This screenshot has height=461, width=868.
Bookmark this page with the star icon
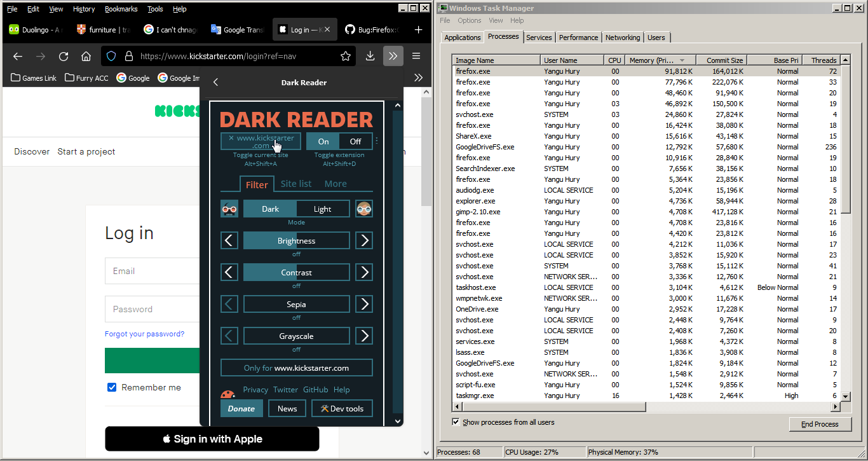345,56
